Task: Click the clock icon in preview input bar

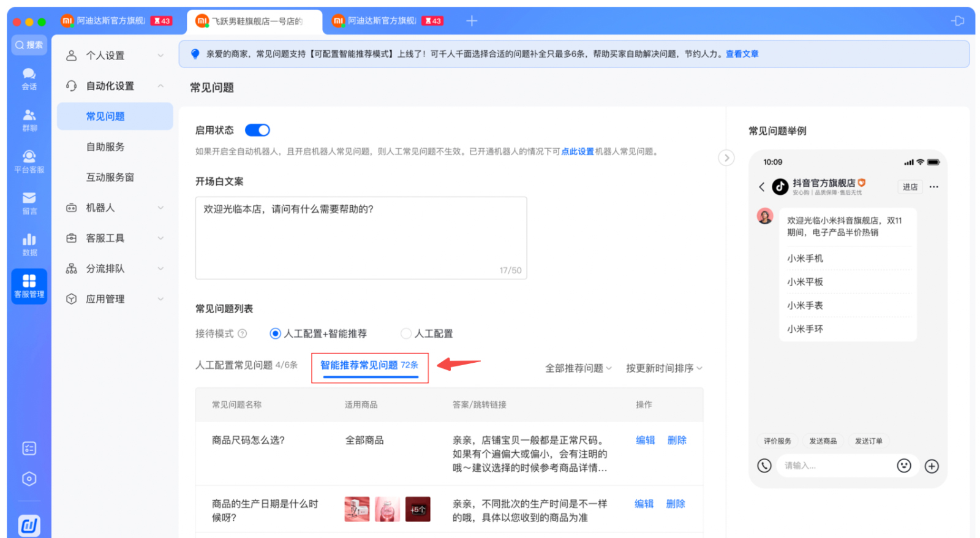Action: (x=764, y=466)
